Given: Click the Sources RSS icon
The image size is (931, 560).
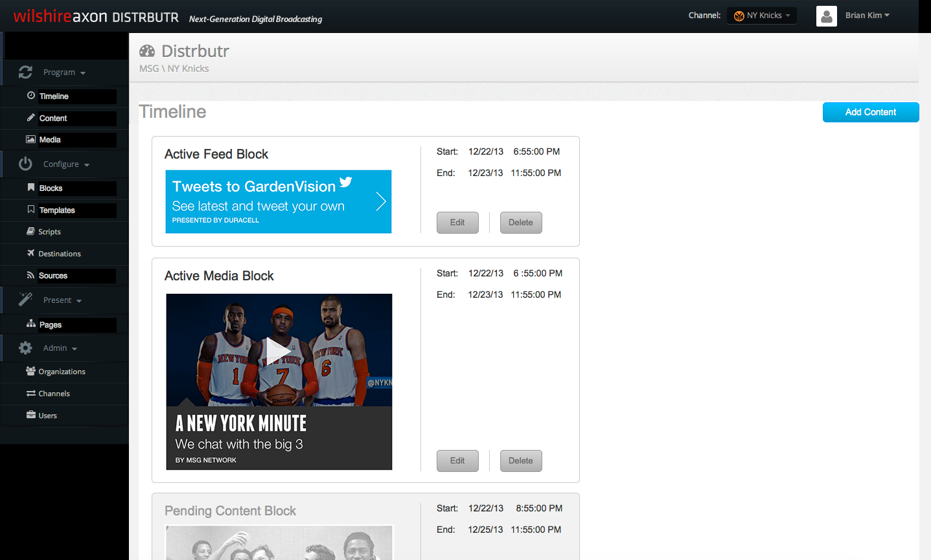Looking at the screenshot, I should pos(30,274).
